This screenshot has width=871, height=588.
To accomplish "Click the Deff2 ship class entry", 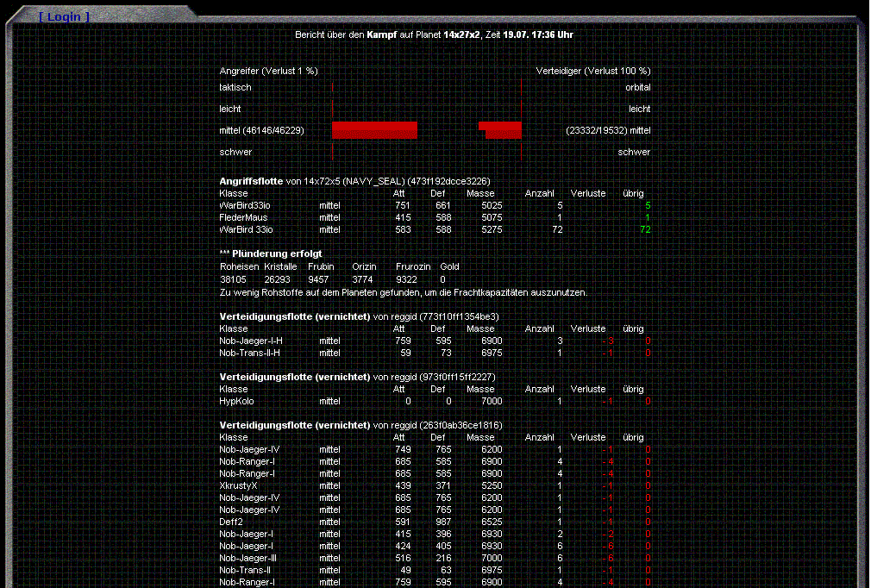I will pos(231,522).
